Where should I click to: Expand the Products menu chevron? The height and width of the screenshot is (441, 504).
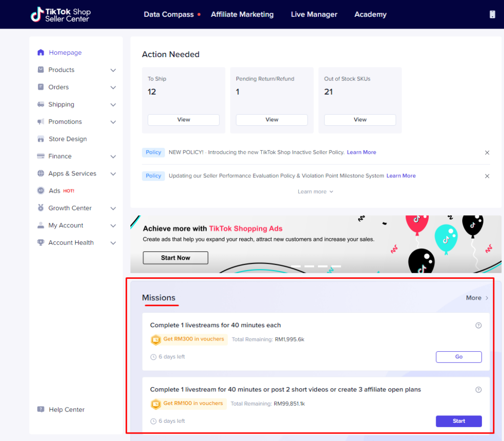pyautogui.click(x=113, y=70)
